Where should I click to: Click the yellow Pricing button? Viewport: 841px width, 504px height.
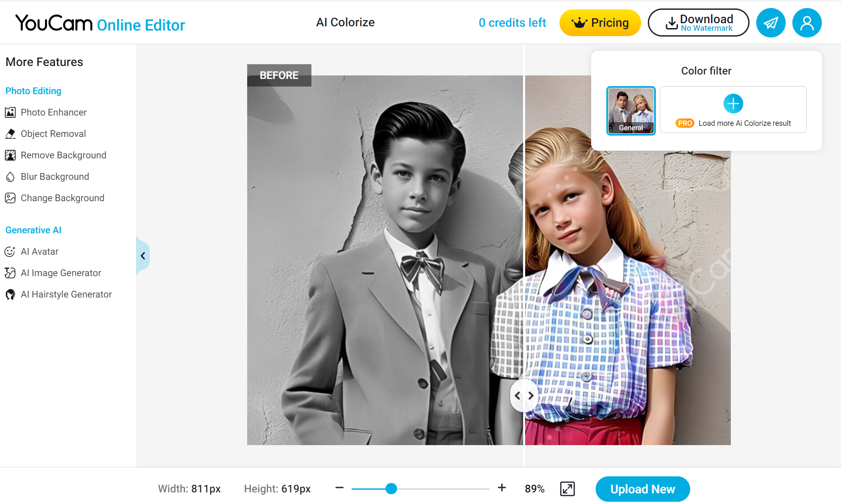click(x=600, y=23)
